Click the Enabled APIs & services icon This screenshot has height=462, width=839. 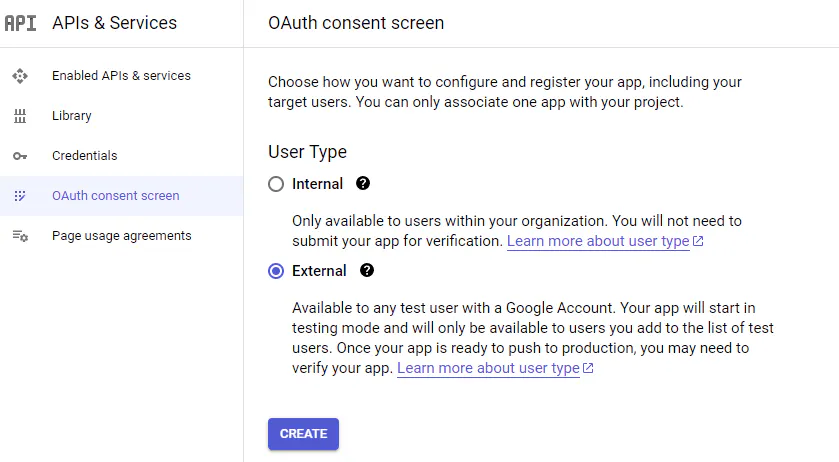[x=20, y=76]
